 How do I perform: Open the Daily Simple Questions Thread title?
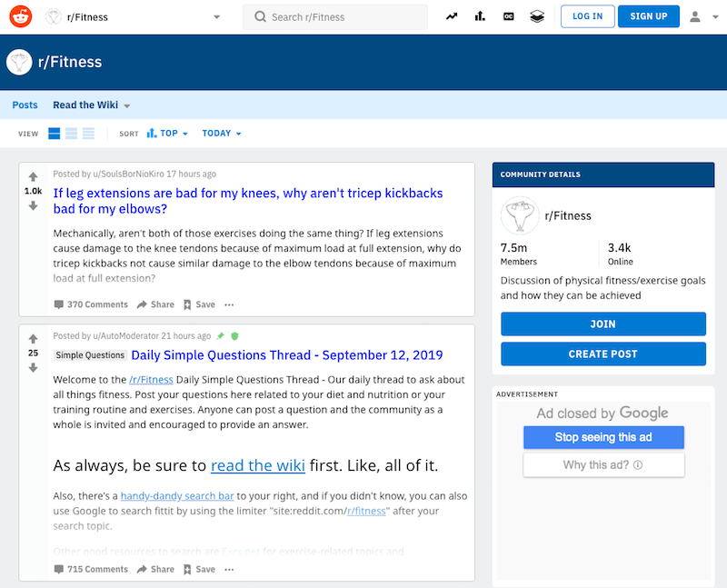(x=287, y=355)
